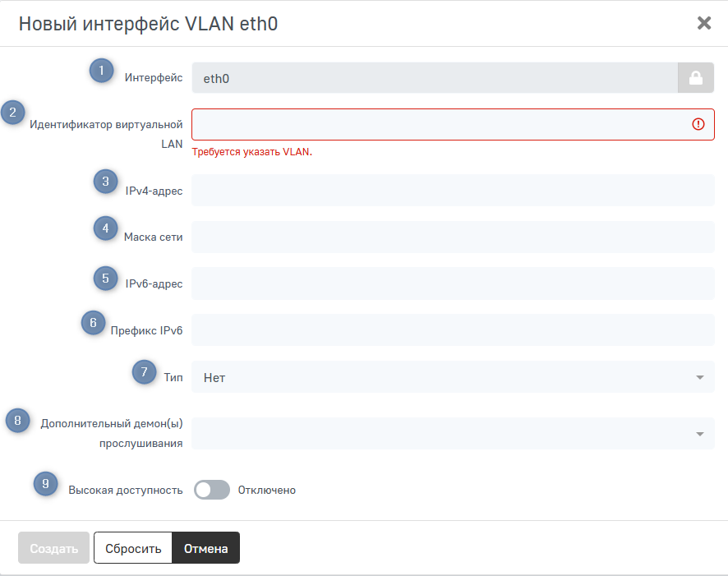Click the red error icon in VLAN field
The height and width of the screenshot is (576, 728).
[x=698, y=124]
